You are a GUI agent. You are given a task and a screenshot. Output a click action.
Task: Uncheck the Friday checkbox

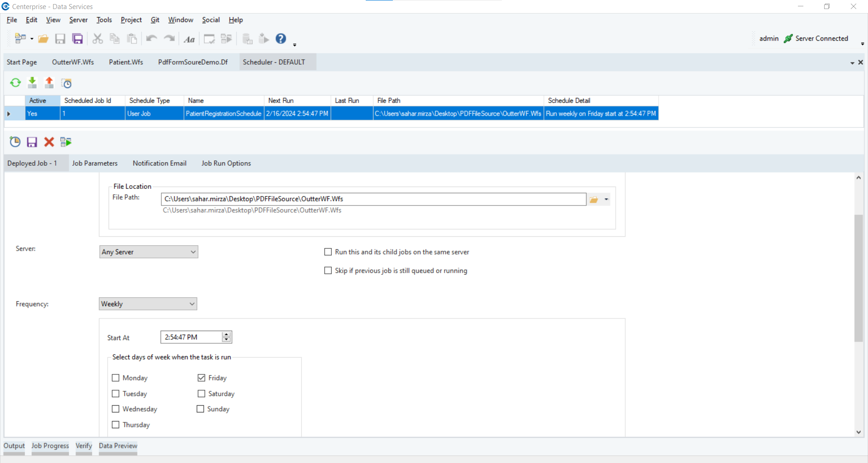pos(202,378)
